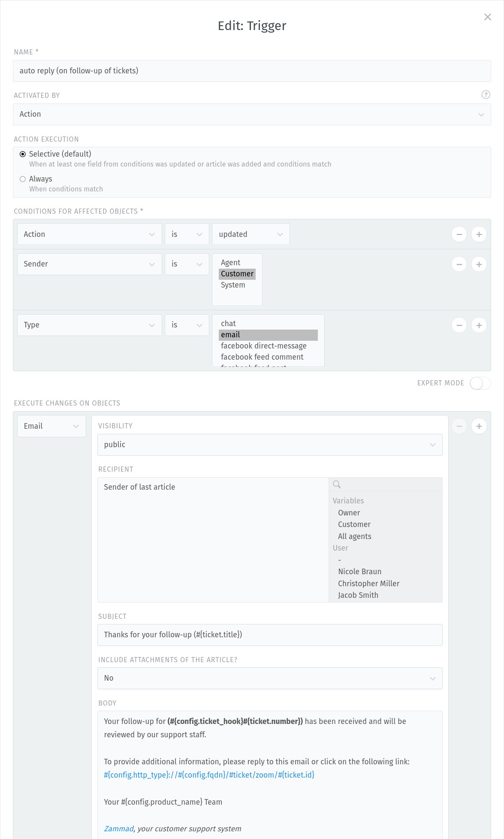Toggle Expert Mode switch
Image resolution: width=504 pixels, height=839 pixels.
click(x=480, y=383)
